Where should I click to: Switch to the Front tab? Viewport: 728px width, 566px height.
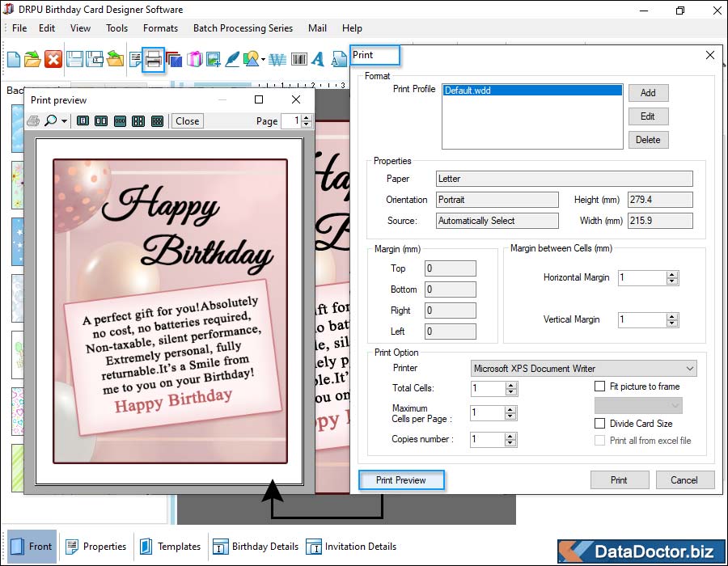(32, 547)
